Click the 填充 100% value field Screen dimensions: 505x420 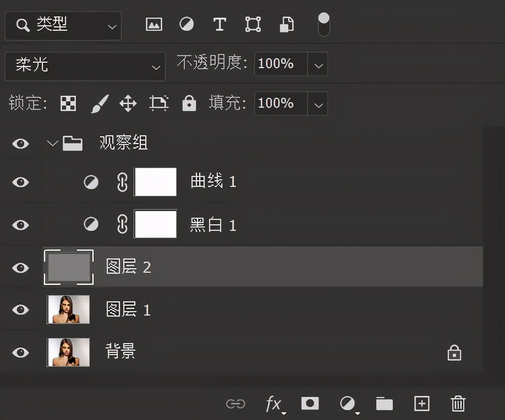coord(281,103)
